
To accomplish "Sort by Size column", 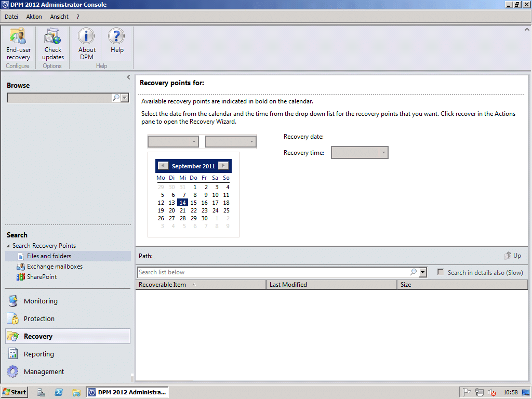I will (462, 285).
